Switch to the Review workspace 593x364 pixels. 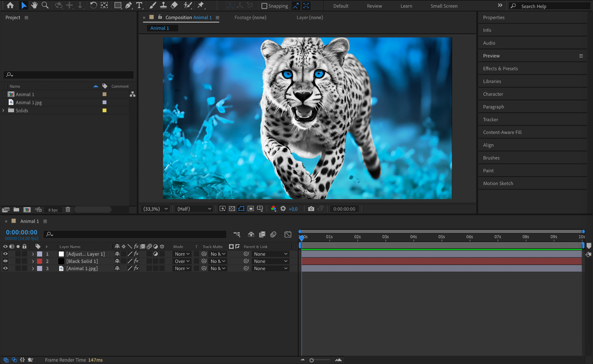pos(374,6)
